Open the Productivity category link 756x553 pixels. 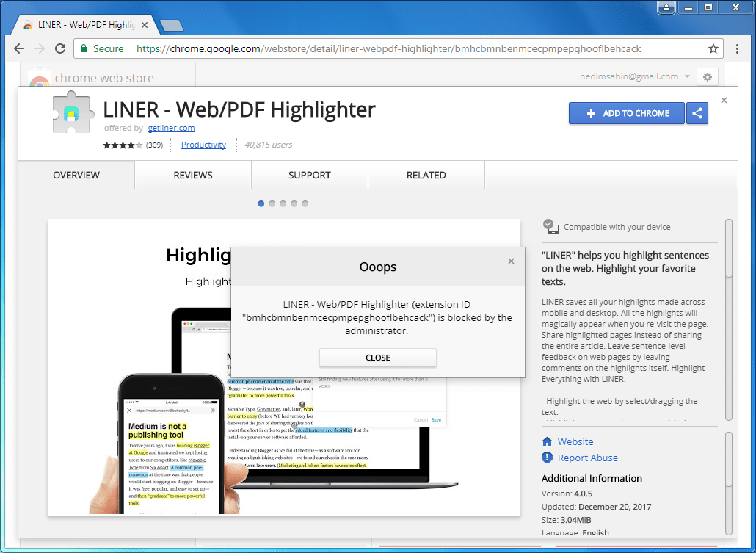click(203, 145)
